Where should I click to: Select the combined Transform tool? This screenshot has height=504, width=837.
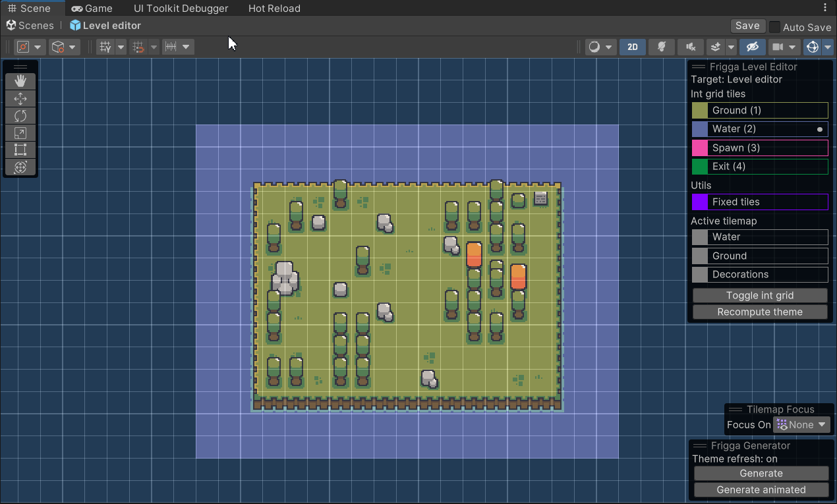click(x=20, y=167)
